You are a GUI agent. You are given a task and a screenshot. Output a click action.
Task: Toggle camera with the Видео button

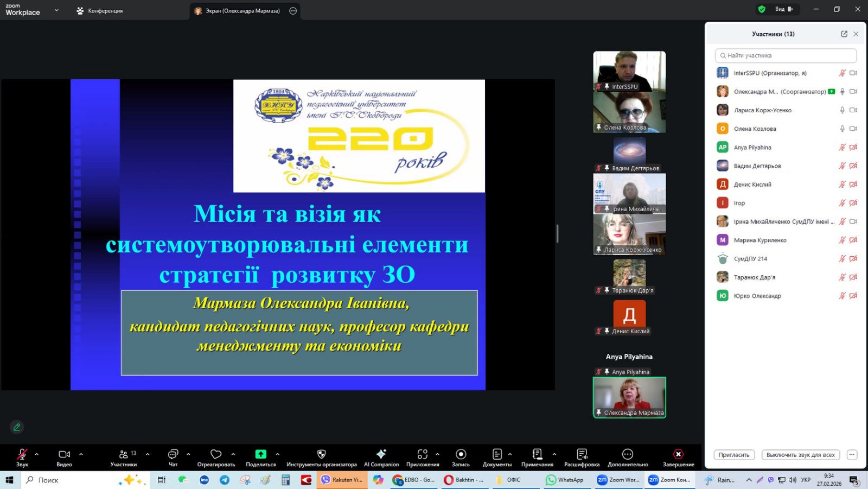coord(64,454)
